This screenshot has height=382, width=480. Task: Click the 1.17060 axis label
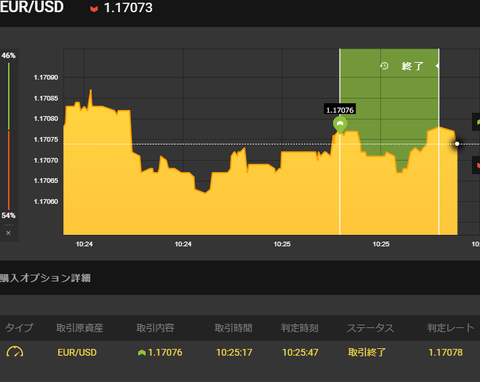click(x=46, y=202)
